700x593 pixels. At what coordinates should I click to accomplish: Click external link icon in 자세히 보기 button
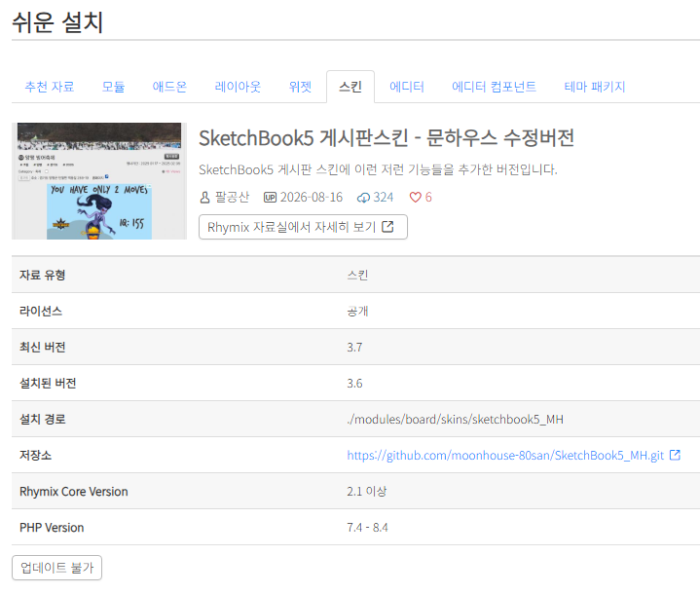pos(387,227)
